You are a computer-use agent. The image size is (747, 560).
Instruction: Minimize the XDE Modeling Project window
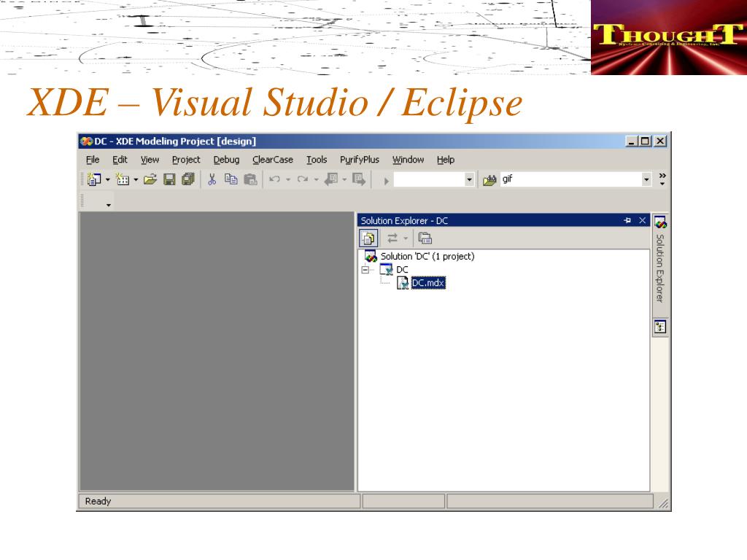pyautogui.click(x=631, y=141)
